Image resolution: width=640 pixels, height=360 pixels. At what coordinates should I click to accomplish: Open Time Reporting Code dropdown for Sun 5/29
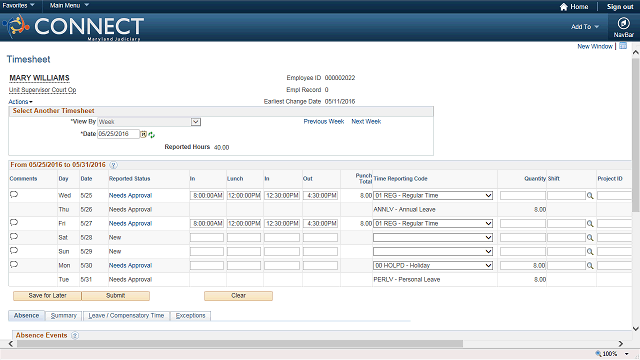(x=433, y=251)
